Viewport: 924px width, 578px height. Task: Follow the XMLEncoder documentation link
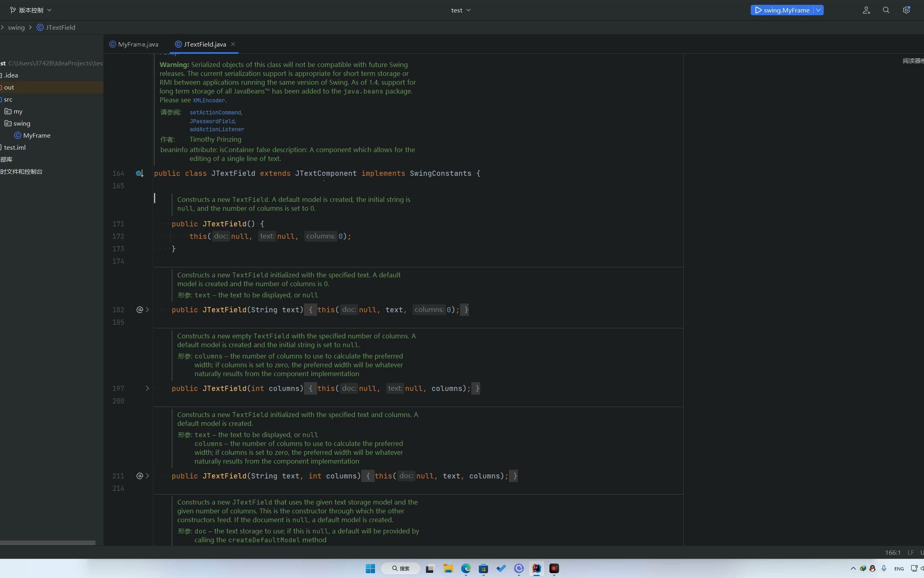(209, 100)
